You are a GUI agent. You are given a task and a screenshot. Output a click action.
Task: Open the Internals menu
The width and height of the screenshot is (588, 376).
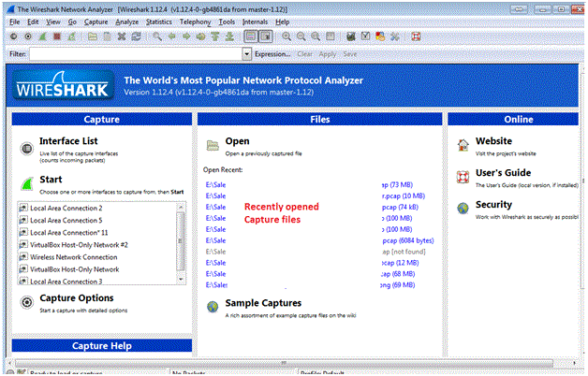tap(255, 22)
